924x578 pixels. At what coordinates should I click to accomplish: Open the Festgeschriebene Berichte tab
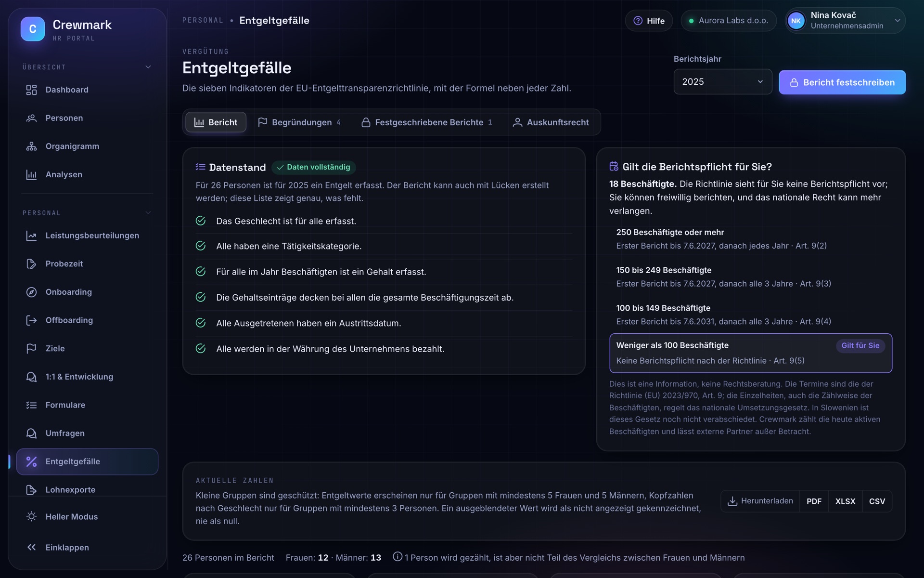click(427, 122)
